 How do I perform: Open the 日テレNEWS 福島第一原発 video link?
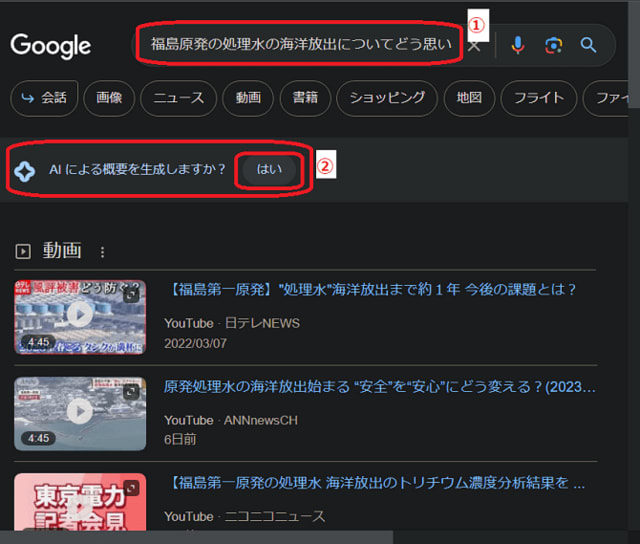370,290
